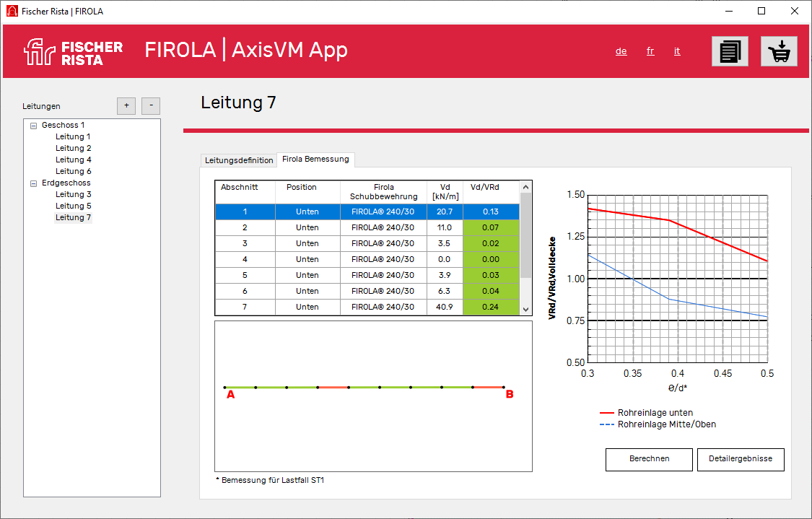This screenshot has width=812, height=519.
Task: Remove a Leitung using the minus button
Action: coord(150,105)
